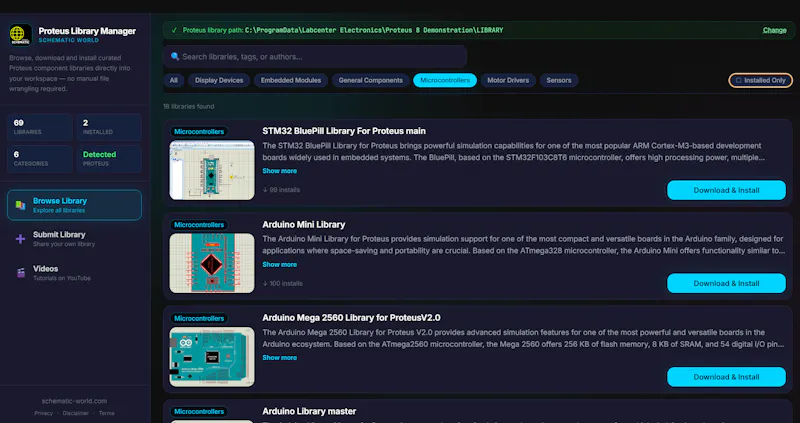Screen dimensions: 800x423
Task: Click the Submit Library plus icon
Action: [x=20, y=239]
